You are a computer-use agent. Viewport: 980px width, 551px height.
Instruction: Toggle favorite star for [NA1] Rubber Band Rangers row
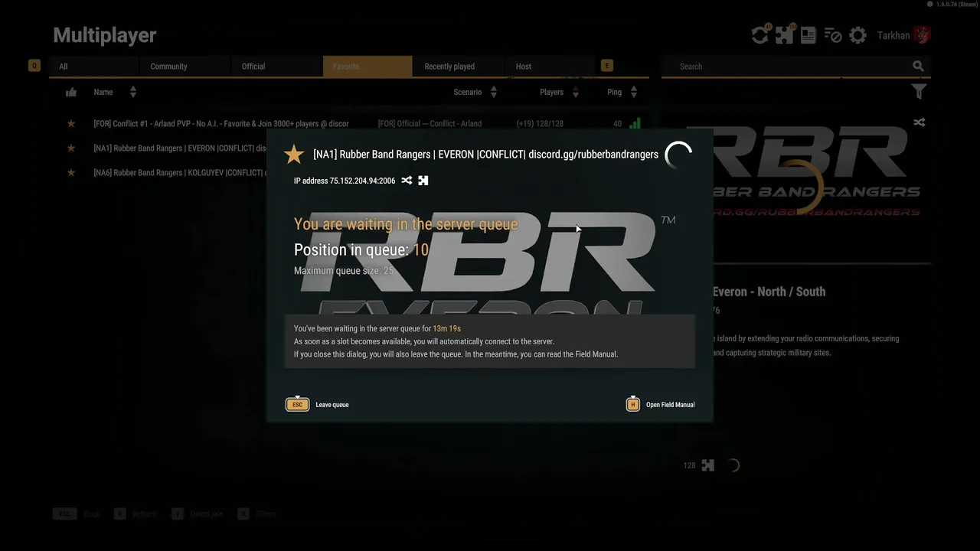tap(71, 148)
